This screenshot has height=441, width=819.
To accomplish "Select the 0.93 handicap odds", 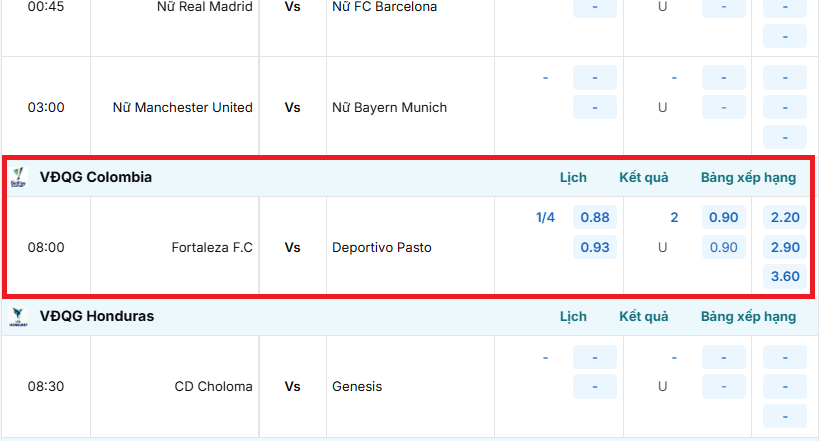I will [595, 247].
